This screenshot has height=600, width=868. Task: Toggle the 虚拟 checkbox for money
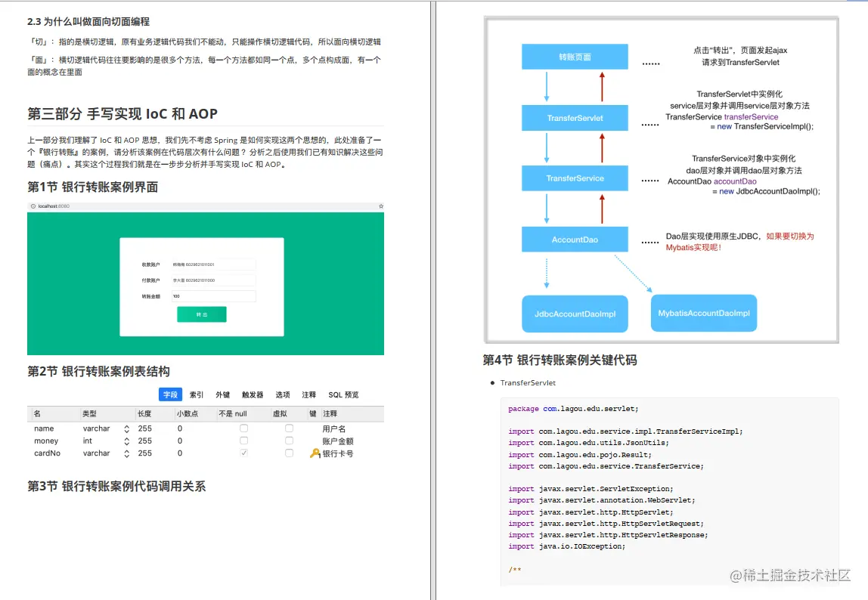[289, 441]
